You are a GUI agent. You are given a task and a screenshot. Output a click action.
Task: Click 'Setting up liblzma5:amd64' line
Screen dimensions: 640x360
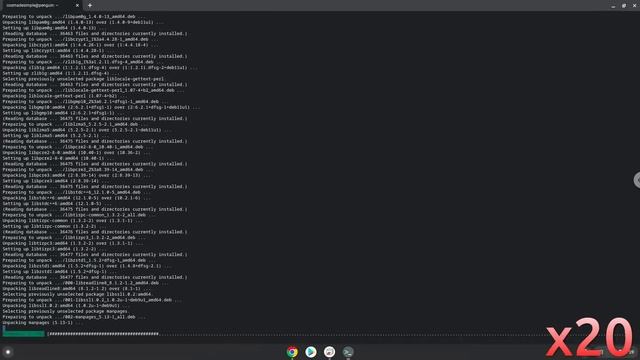(x=56, y=136)
